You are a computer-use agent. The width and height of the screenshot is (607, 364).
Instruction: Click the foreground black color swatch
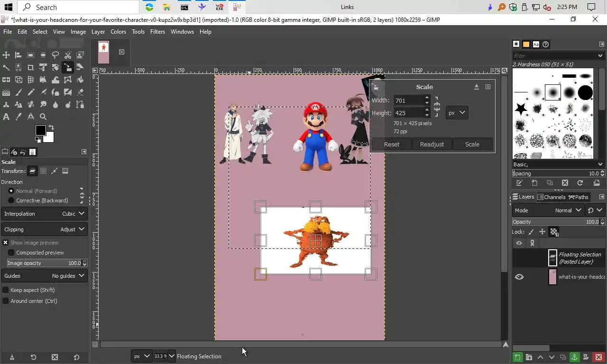coord(40,130)
